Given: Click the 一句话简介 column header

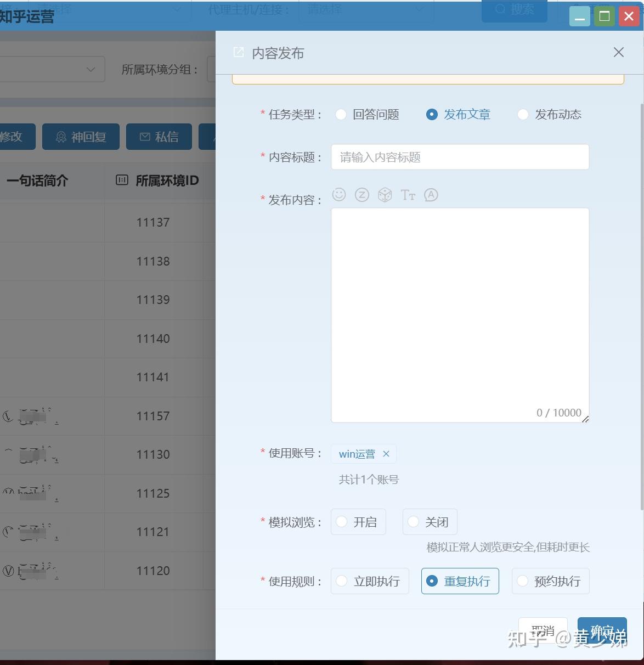Looking at the screenshot, I should pyautogui.click(x=37, y=181).
